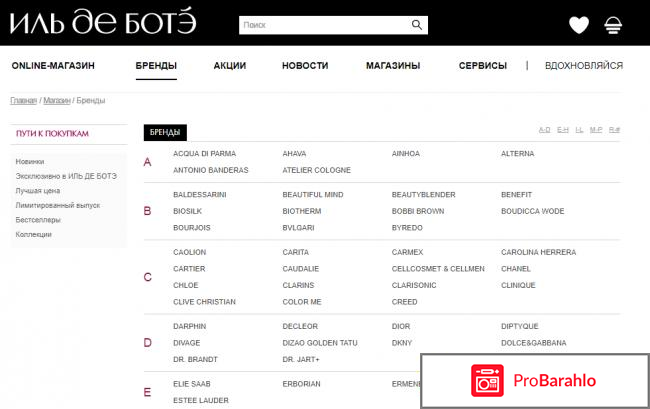Jump to brands M-P letter filter
This screenshot has height=409, width=650.
pyautogui.click(x=596, y=130)
